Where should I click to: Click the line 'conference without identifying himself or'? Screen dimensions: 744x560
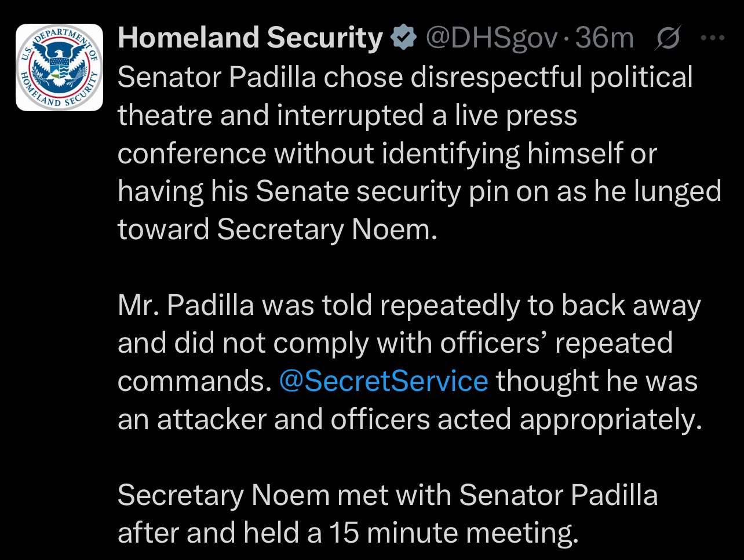pos(387,153)
